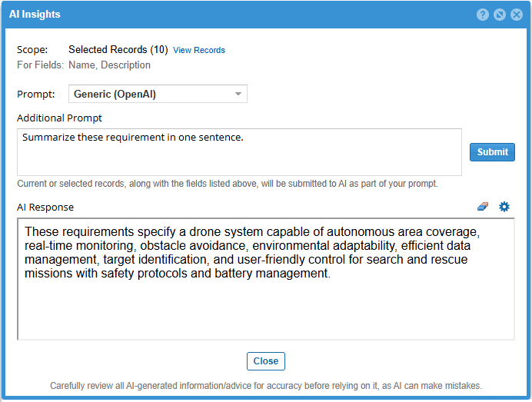Submit the prompt to AI

point(492,152)
